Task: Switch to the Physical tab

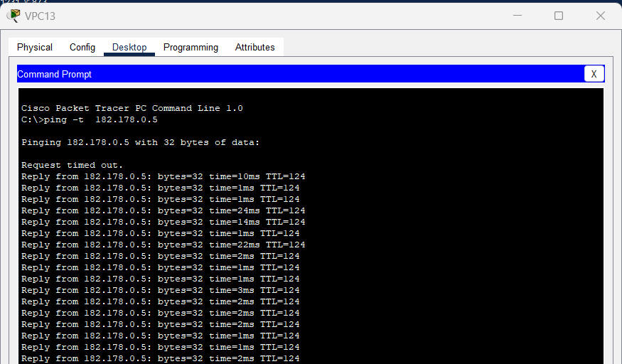Action: click(35, 48)
